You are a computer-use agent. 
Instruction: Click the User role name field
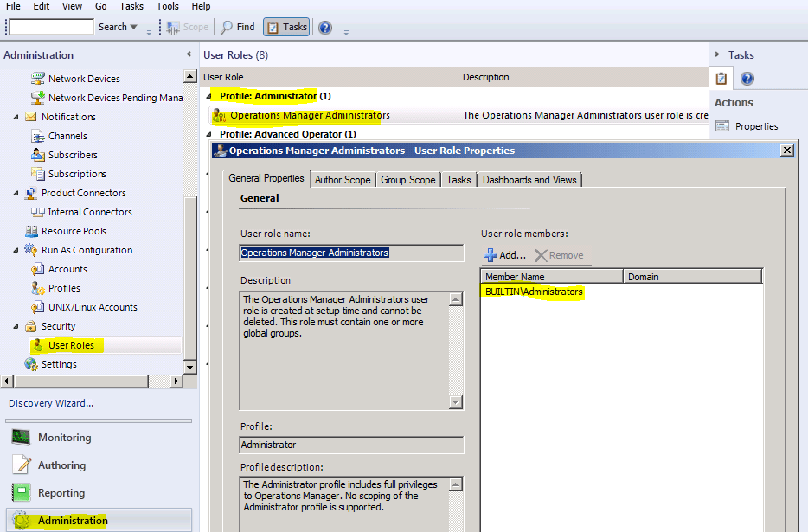[x=351, y=253]
